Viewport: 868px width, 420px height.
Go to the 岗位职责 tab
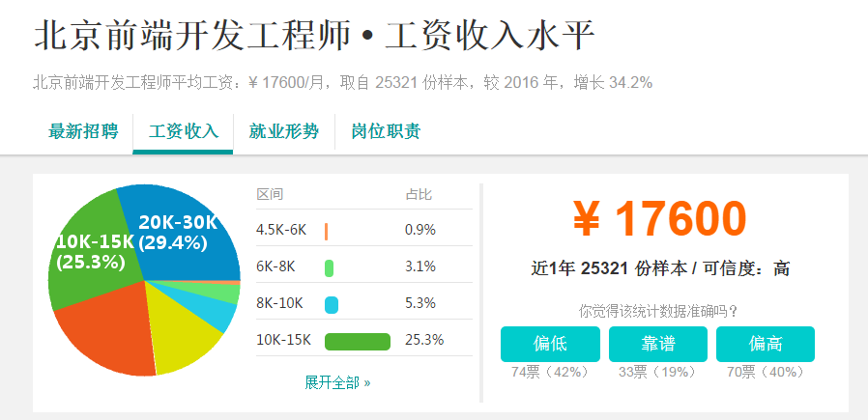pyautogui.click(x=386, y=132)
